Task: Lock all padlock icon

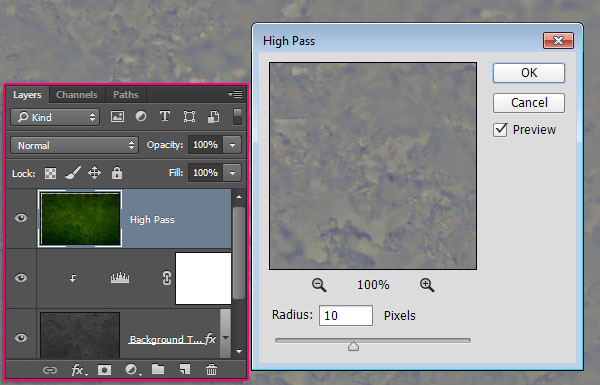Action: coord(117,173)
